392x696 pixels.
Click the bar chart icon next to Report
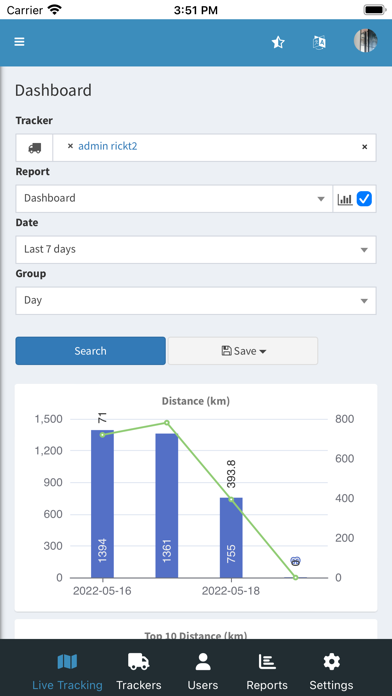point(345,199)
